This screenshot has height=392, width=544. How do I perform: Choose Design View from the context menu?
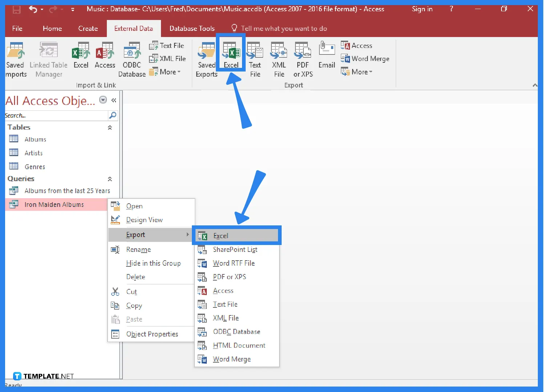144,220
